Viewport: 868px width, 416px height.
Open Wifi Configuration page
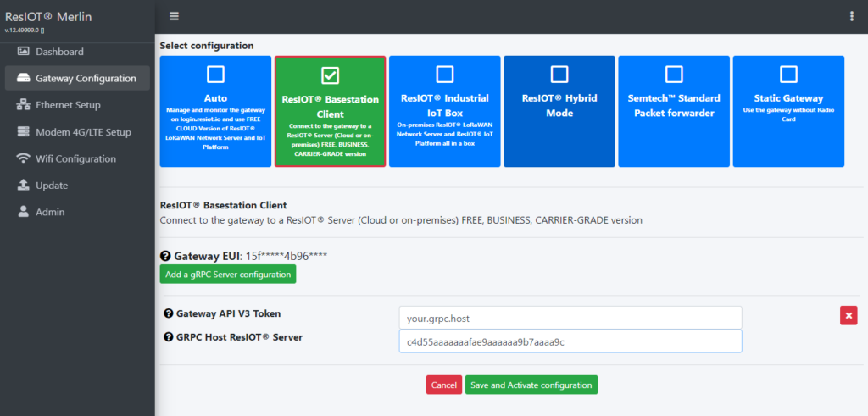pos(75,158)
